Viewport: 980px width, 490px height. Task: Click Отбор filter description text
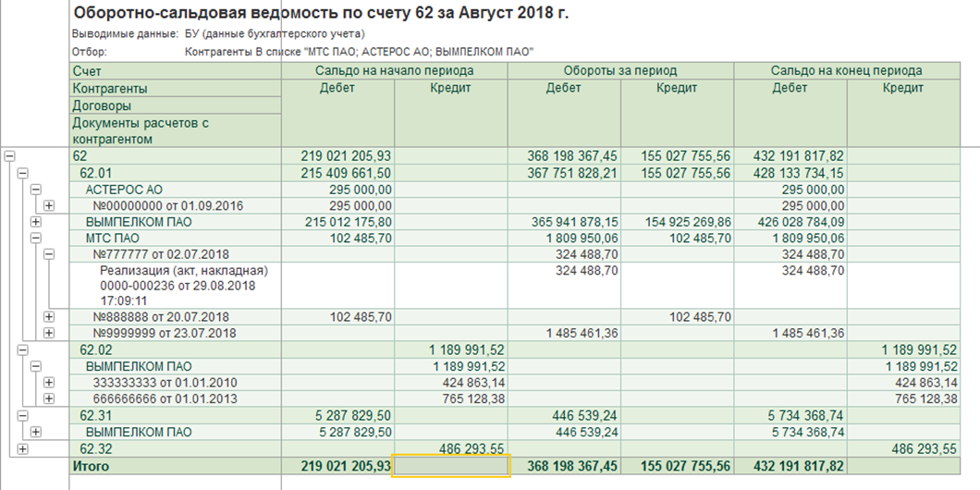(x=360, y=52)
